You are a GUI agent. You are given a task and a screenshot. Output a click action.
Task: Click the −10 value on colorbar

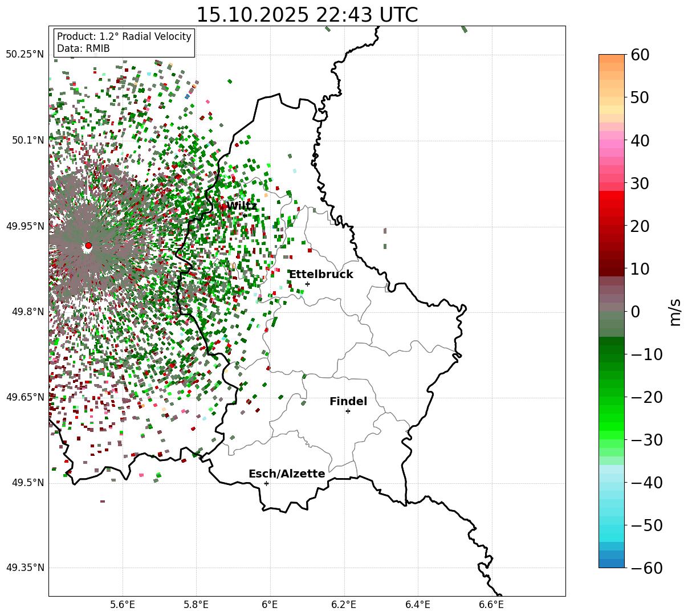646,354
